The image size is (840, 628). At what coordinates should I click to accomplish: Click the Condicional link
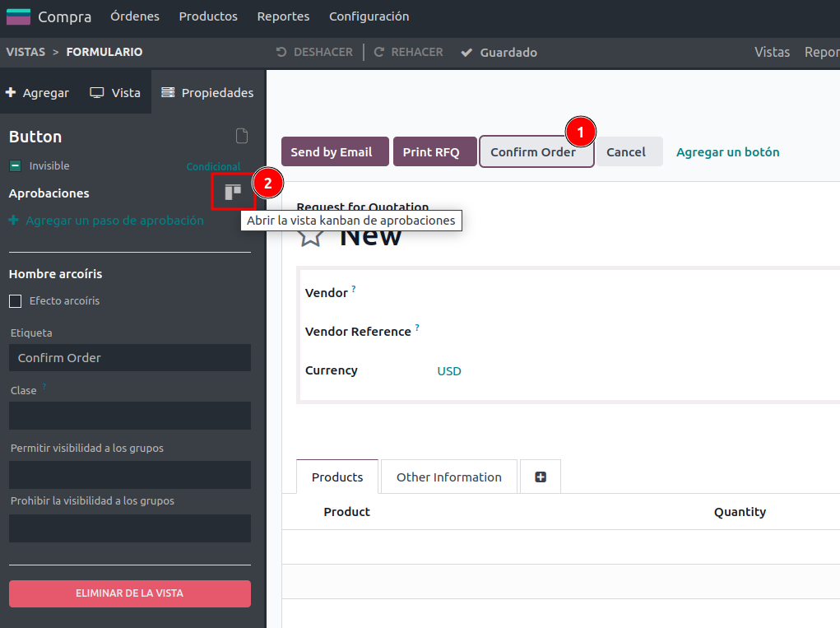coord(213,166)
